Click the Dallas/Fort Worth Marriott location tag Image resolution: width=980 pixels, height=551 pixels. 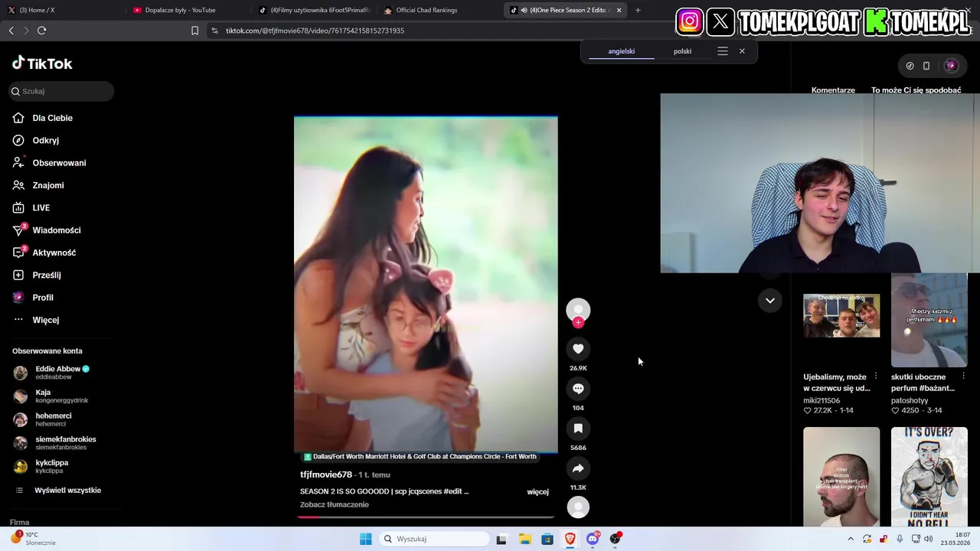coord(420,457)
